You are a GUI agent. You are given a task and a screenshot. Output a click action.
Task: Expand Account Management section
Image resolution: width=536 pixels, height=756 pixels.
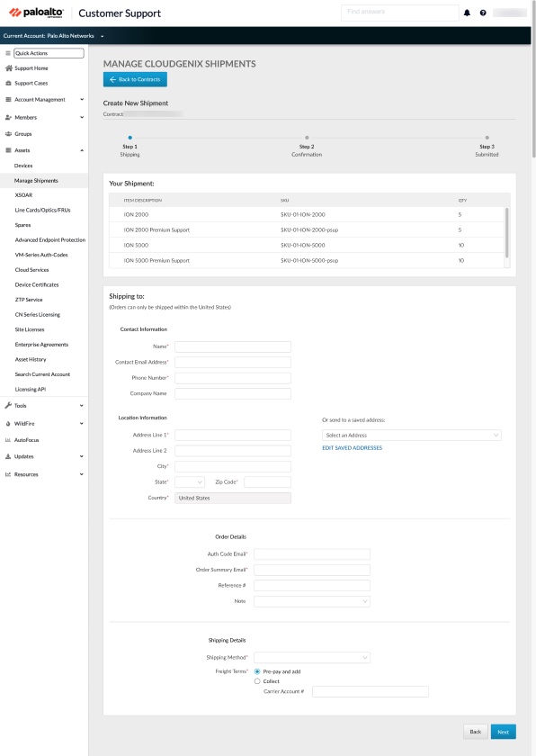[82, 99]
